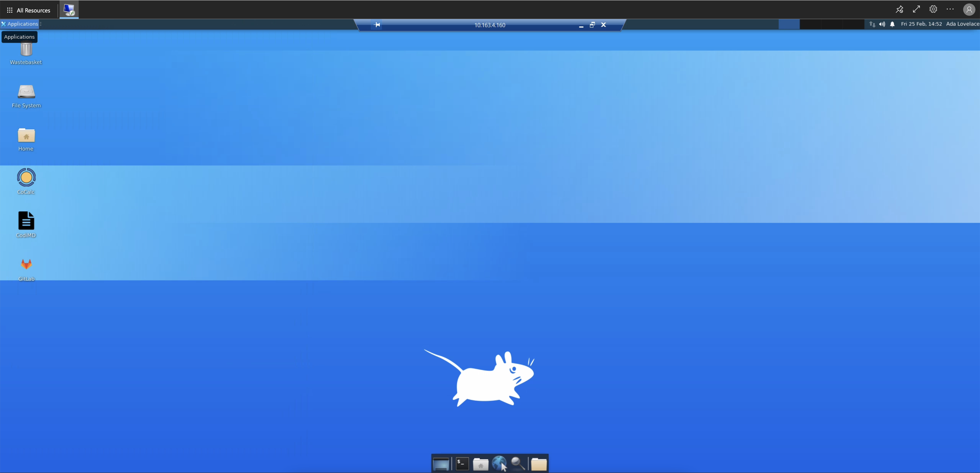The width and height of the screenshot is (980, 473).
Task: Open the File System desktop icon
Action: 26,96
